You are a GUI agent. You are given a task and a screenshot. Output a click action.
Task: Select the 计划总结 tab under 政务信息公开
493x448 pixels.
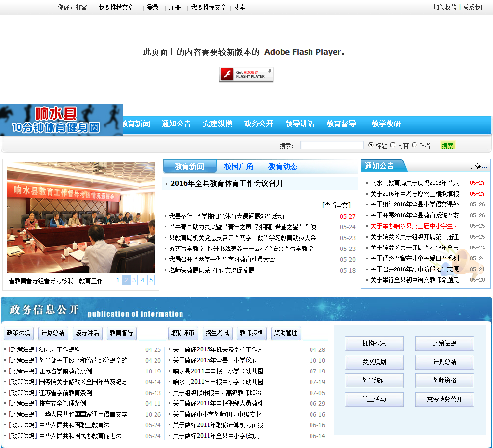click(53, 333)
